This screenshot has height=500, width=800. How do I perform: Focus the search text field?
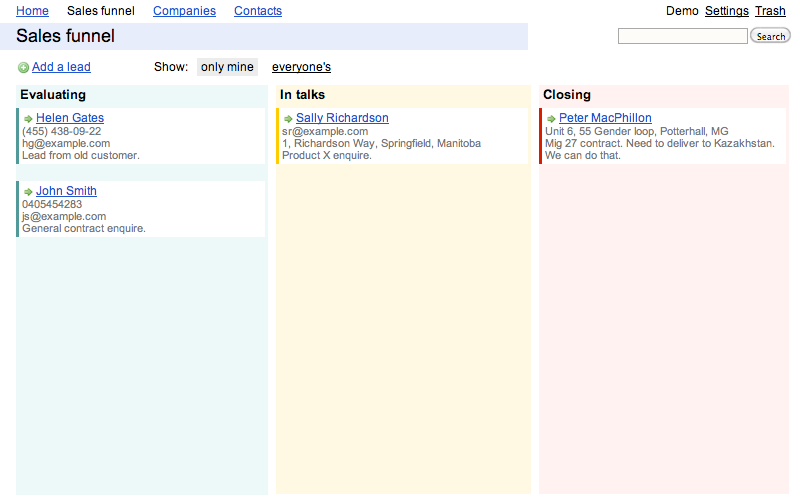[683, 36]
